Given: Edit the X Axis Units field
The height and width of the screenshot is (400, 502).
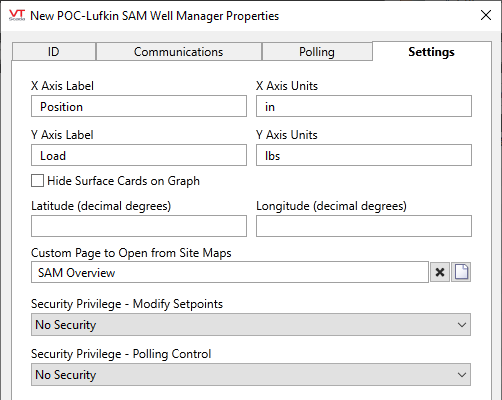Looking at the screenshot, I should pyautogui.click(x=364, y=106).
